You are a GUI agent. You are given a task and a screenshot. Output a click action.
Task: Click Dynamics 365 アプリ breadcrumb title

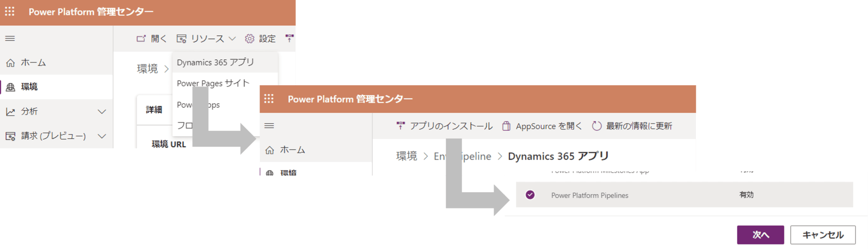click(x=558, y=156)
